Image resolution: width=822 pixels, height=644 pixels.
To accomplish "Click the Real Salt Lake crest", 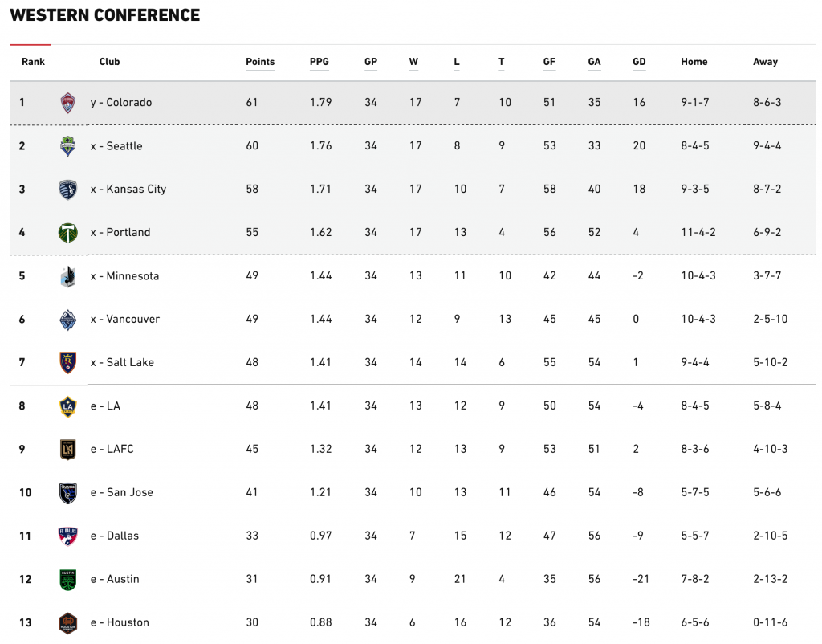I will pos(67,363).
